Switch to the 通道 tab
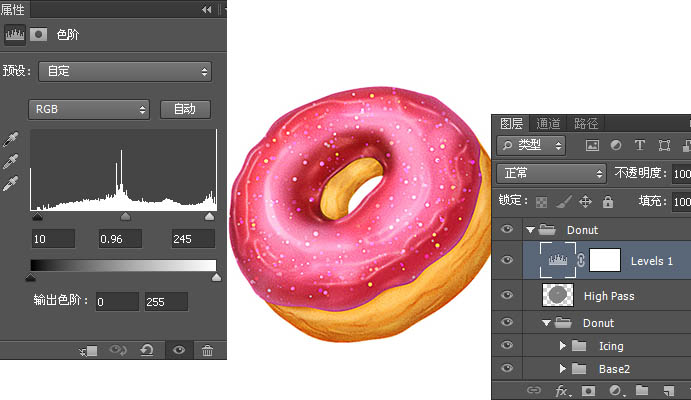Screen dimensions: 691x400 [548, 124]
